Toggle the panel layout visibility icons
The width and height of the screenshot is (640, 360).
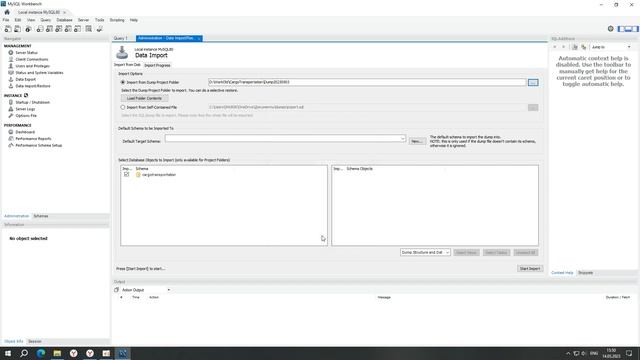click(628, 29)
